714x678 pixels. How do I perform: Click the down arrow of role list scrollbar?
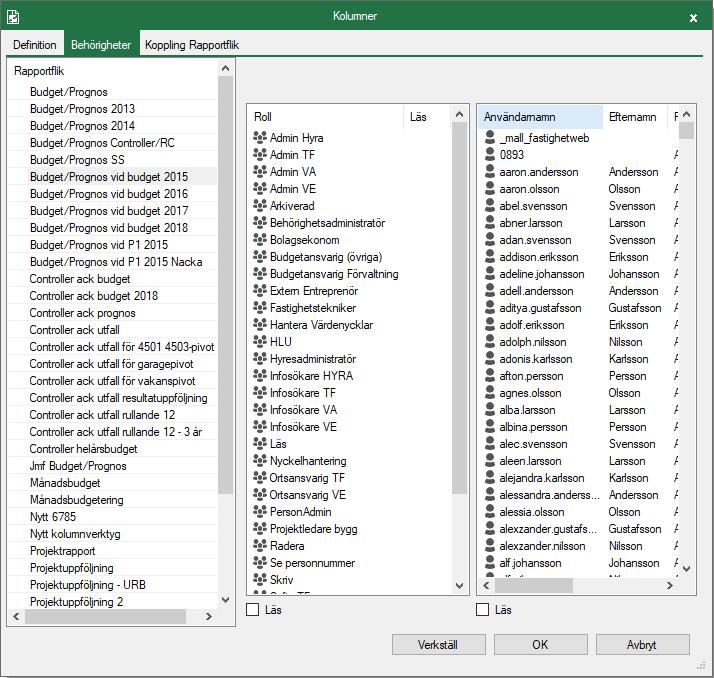click(x=459, y=585)
